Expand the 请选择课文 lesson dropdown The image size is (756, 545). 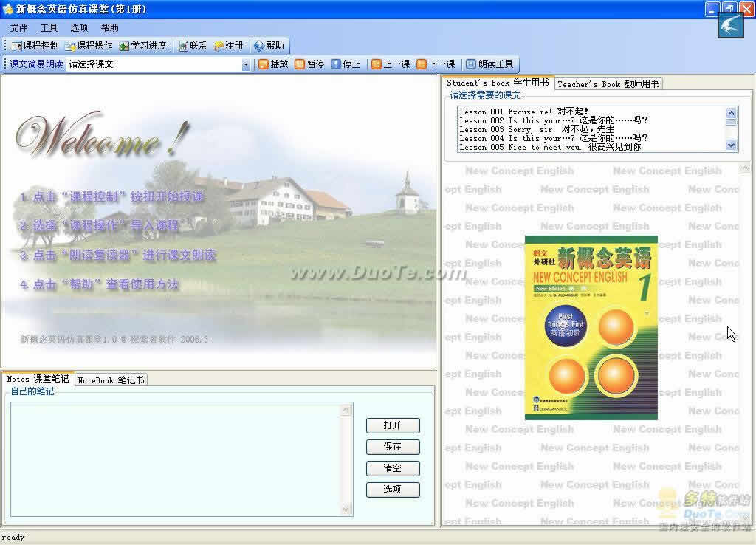point(246,65)
